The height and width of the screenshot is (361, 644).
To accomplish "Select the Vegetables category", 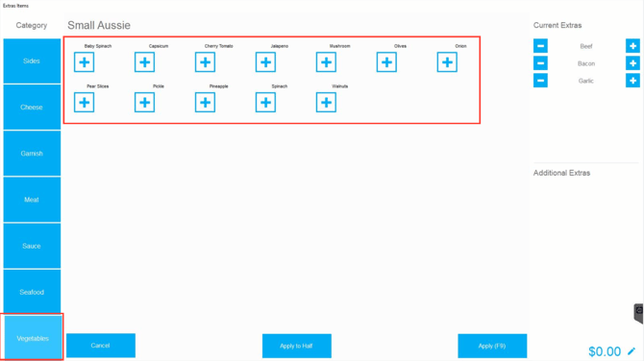I will [x=33, y=337].
